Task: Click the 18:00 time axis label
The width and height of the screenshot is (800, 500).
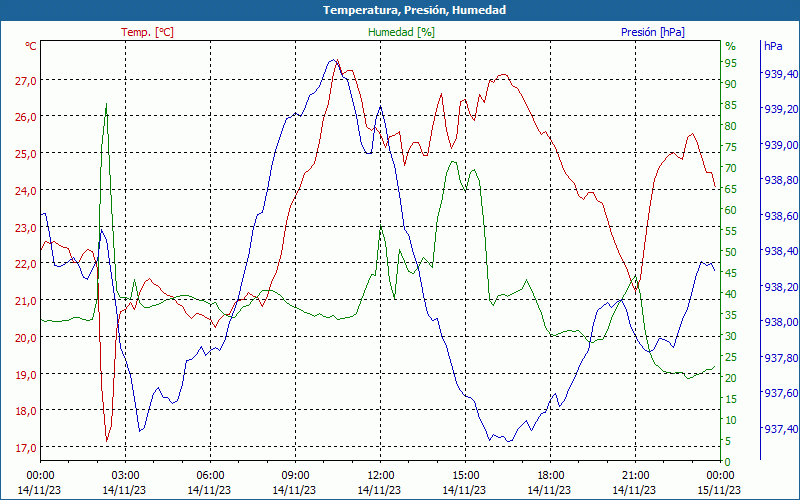Action: coord(550,476)
